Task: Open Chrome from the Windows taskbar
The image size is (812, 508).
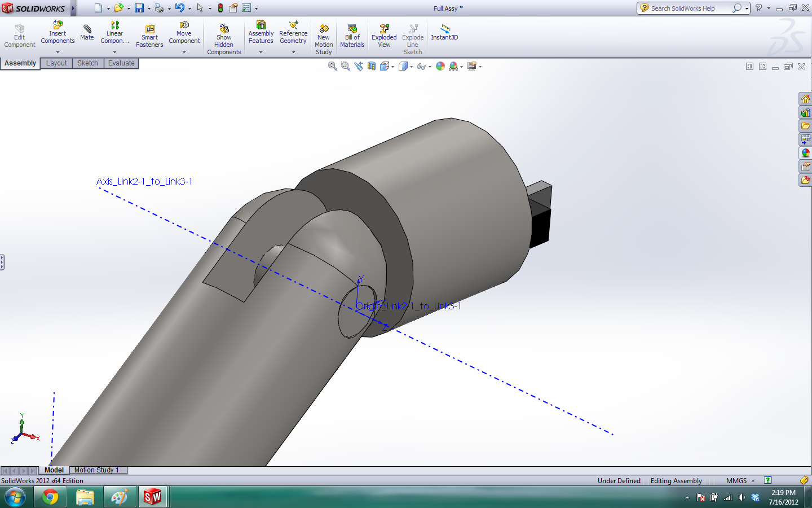Action: tap(50, 497)
